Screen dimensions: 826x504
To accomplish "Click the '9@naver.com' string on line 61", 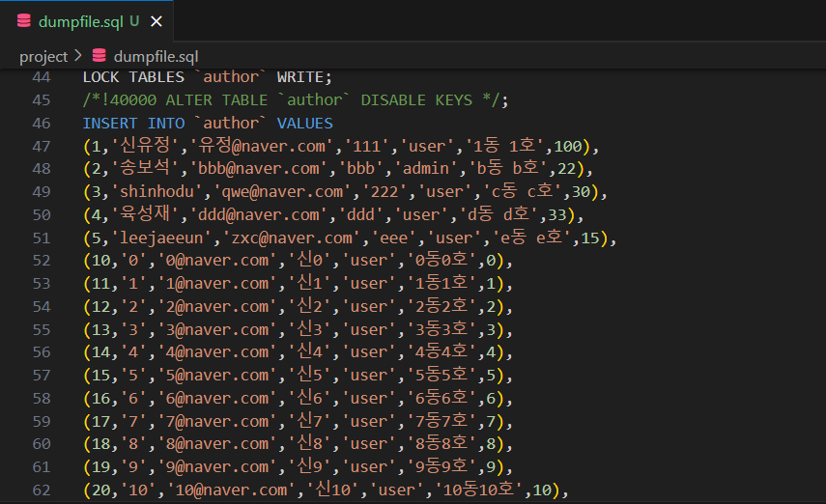I will coord(217,466).
